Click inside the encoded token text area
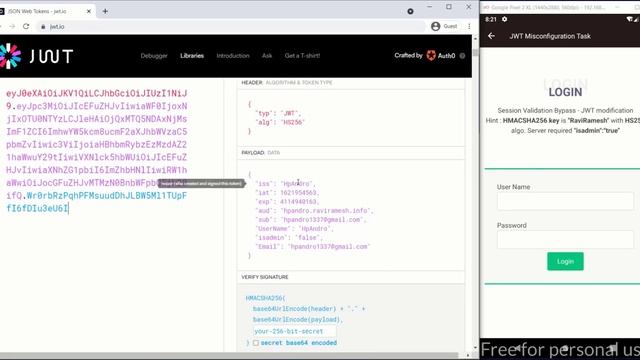 (x=97, y=151)
